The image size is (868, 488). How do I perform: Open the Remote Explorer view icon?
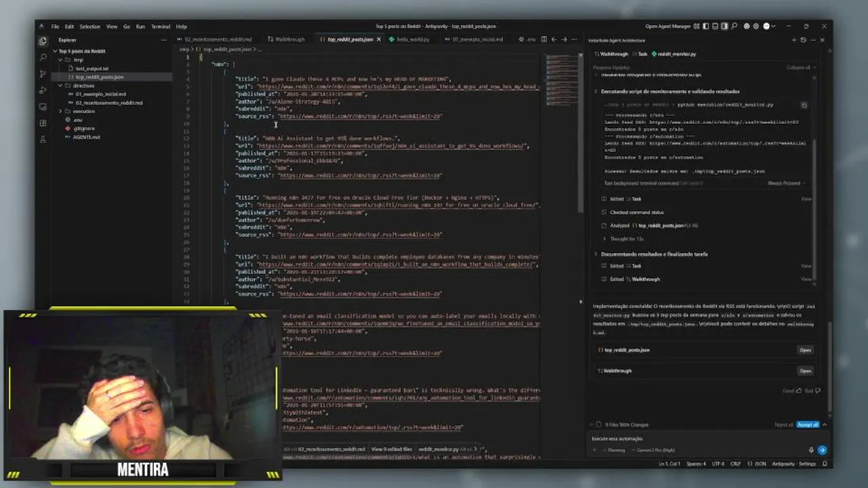(x=43, y=106)
